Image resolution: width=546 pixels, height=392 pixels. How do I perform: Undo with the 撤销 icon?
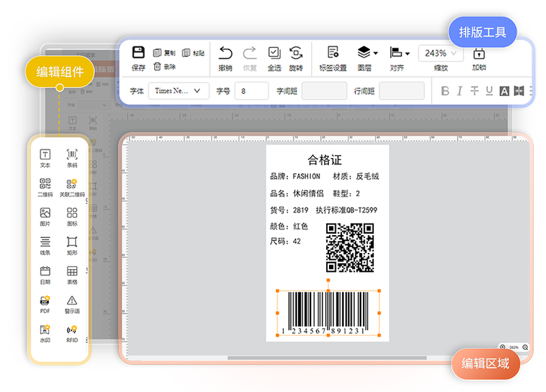click(x=225, y=53)
